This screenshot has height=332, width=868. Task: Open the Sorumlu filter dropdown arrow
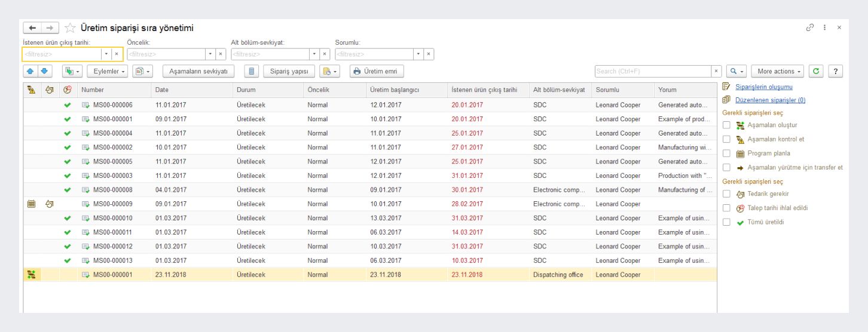[418, 54]
